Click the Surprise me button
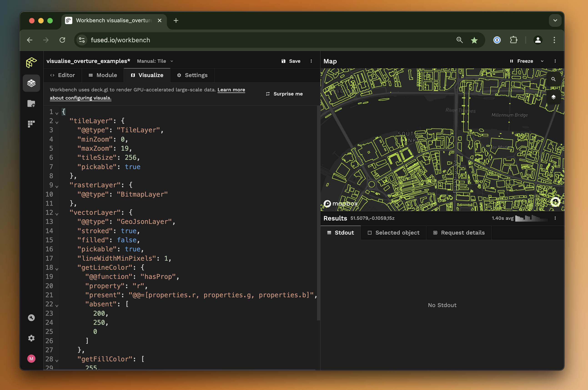The image size is (588, 390). pyautogui.click(x=284, y=94)
